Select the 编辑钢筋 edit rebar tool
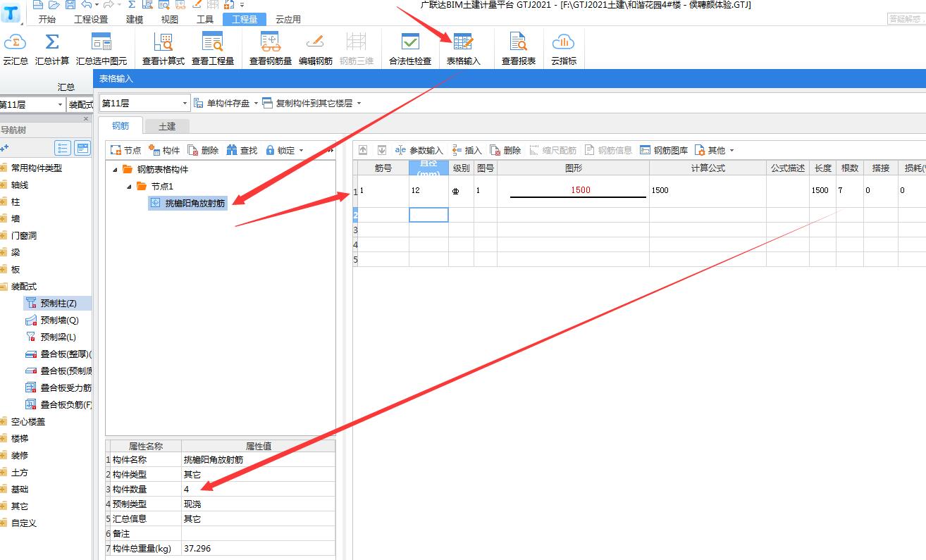926x560 pixels. [x=315, y=48]
